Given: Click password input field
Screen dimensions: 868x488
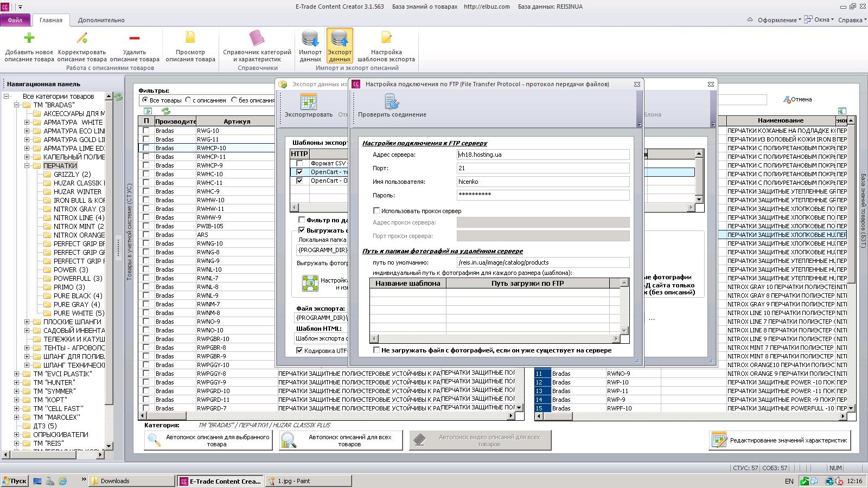Looking at the screenshot, I should click(543, 195).
